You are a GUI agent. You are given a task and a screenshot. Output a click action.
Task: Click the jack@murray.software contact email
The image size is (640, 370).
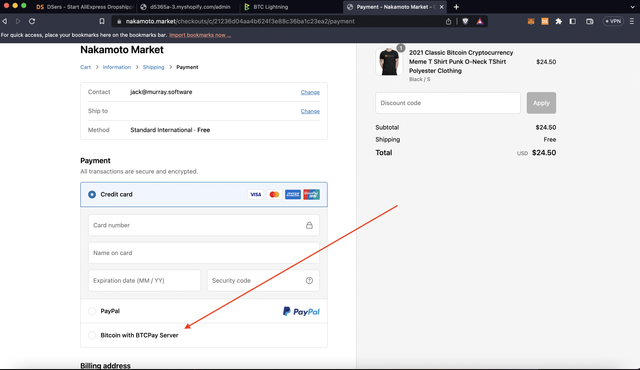click(161, 92)
